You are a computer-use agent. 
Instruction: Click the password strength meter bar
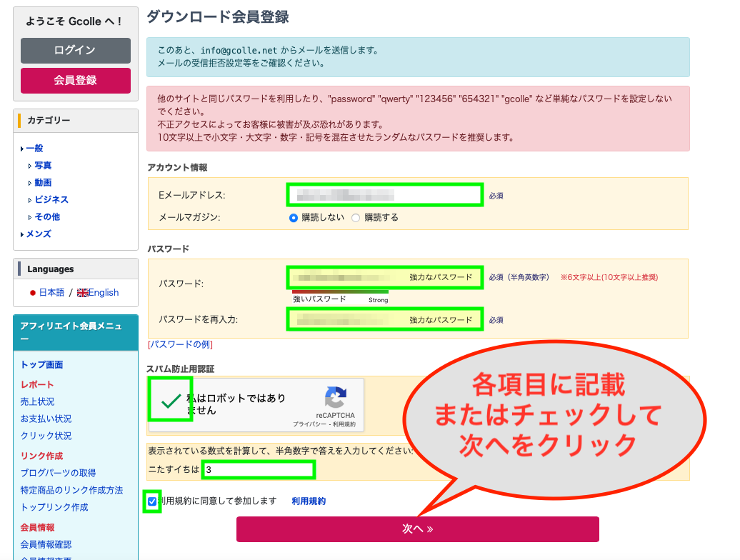coord(340,291)
